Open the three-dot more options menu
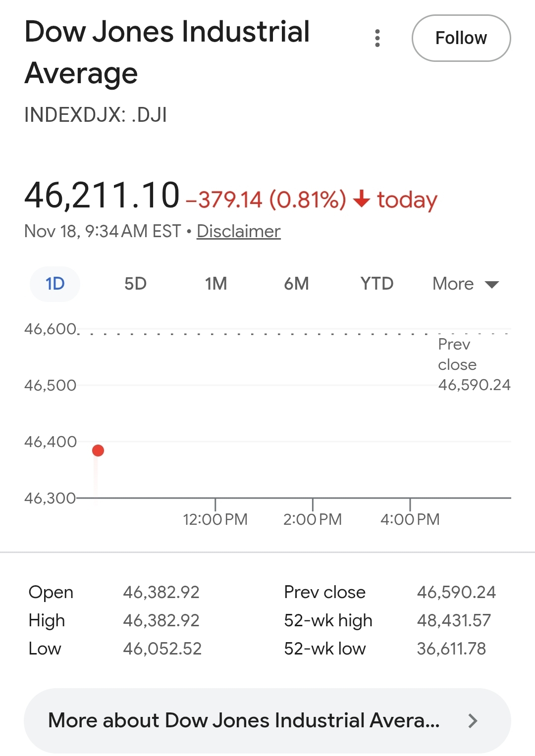Screen dimensions: 535x756 (x=377, y=38)
